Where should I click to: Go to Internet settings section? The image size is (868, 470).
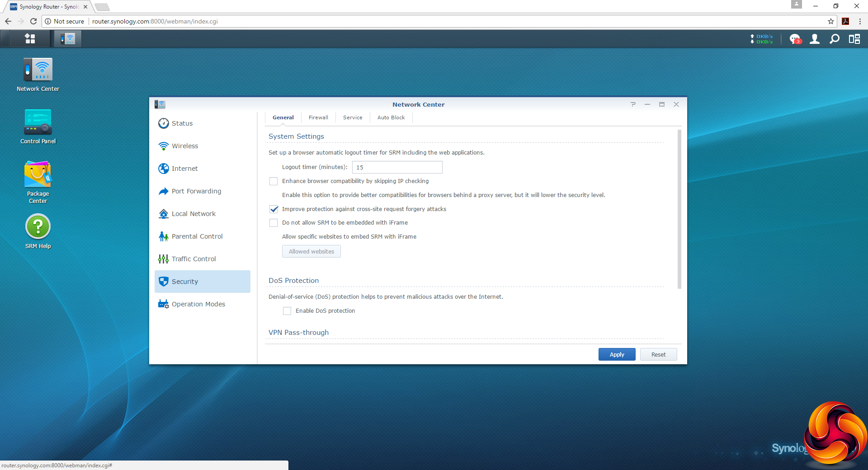[203, 169]
